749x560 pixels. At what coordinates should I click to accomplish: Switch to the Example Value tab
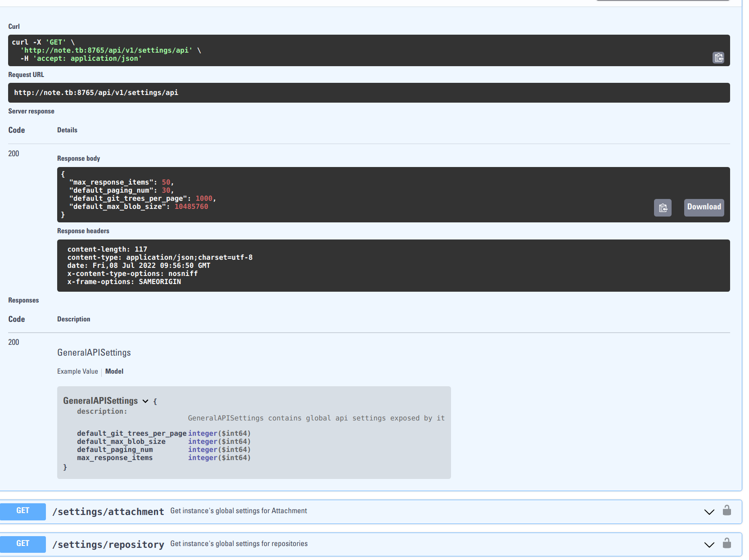pyautogui.click(x=77, y=371)
